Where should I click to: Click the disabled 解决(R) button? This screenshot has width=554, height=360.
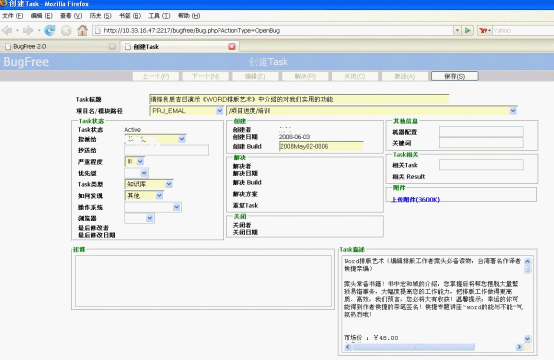click(305, 76)
